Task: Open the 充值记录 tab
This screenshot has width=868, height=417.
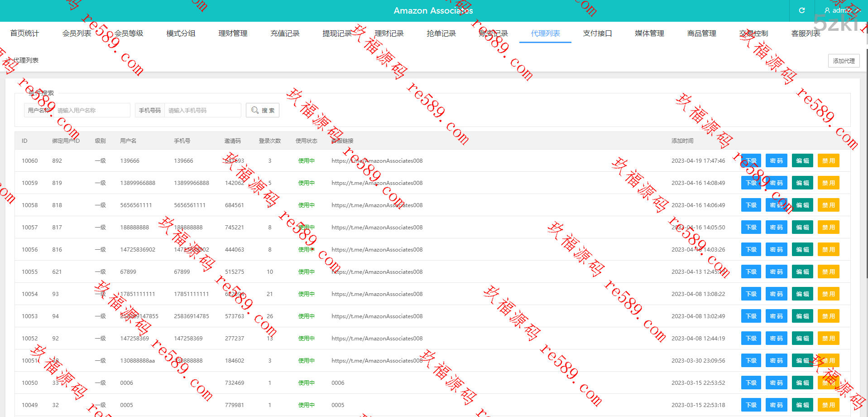Action: (285, 34)
